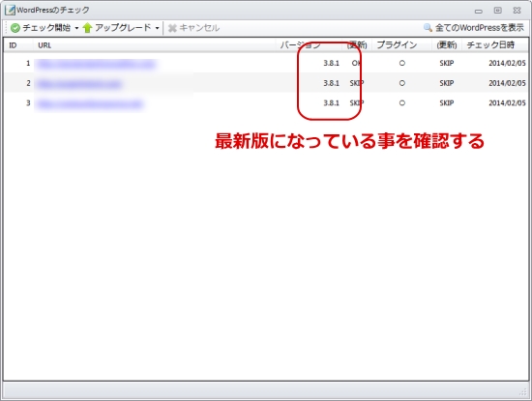The height and width of the screenshot is (401, 532).
Task: Click the (更新) header next to チェック日時
Action: (x=447, y=45)
